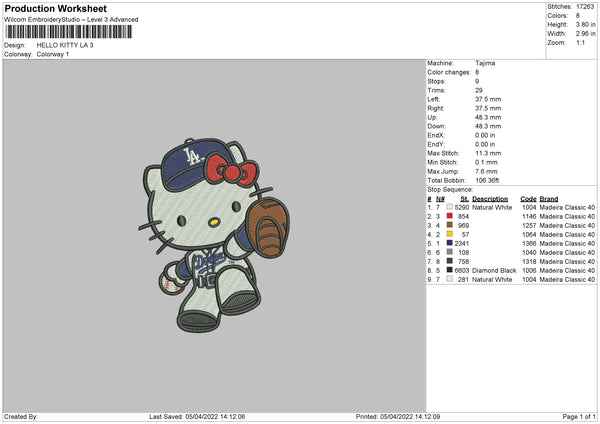Click the gray swatch of stop 6
This screenshot has height=424, width=600.
(x=450, y=252)
